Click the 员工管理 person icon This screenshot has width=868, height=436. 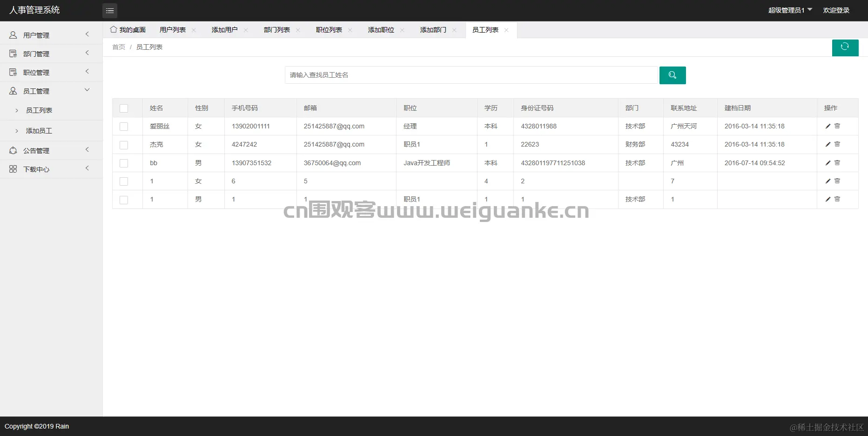tap(13, 91)
